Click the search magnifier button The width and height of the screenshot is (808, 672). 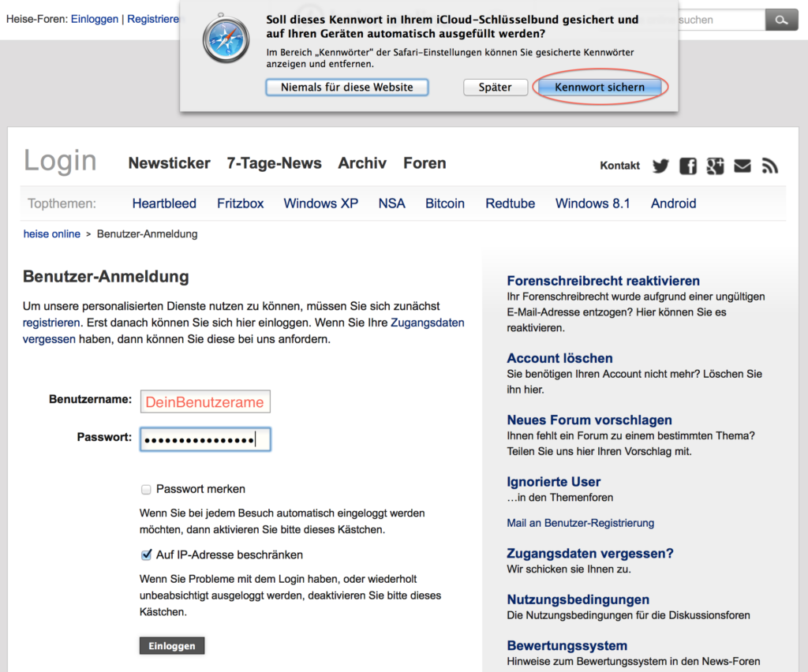(x=781, y=20)
